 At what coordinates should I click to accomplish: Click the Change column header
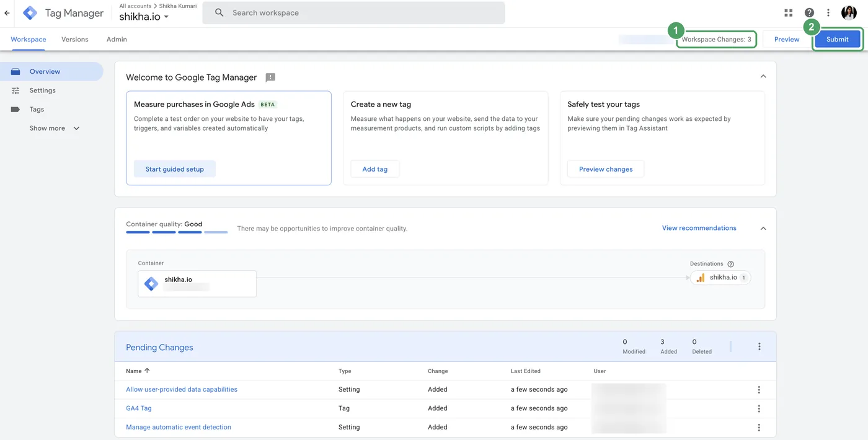(x=438, y=371)
